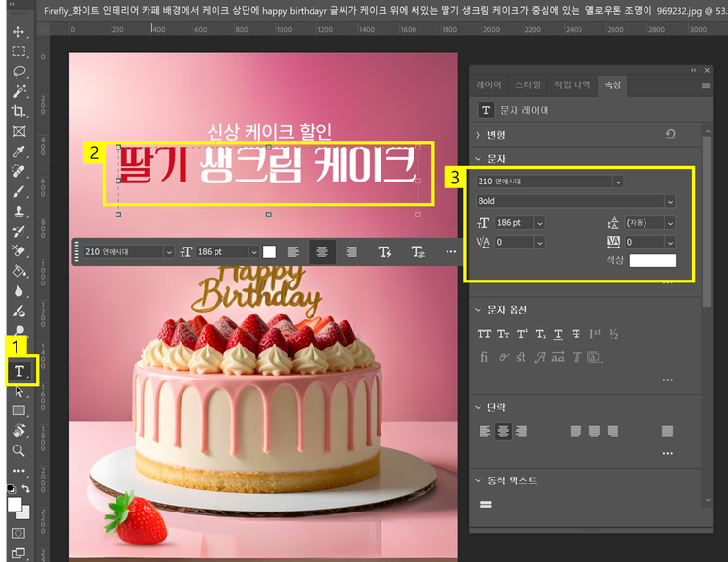The image size is (728, 562).
Task: Select the Lasso tool
Action: point(18,71)
